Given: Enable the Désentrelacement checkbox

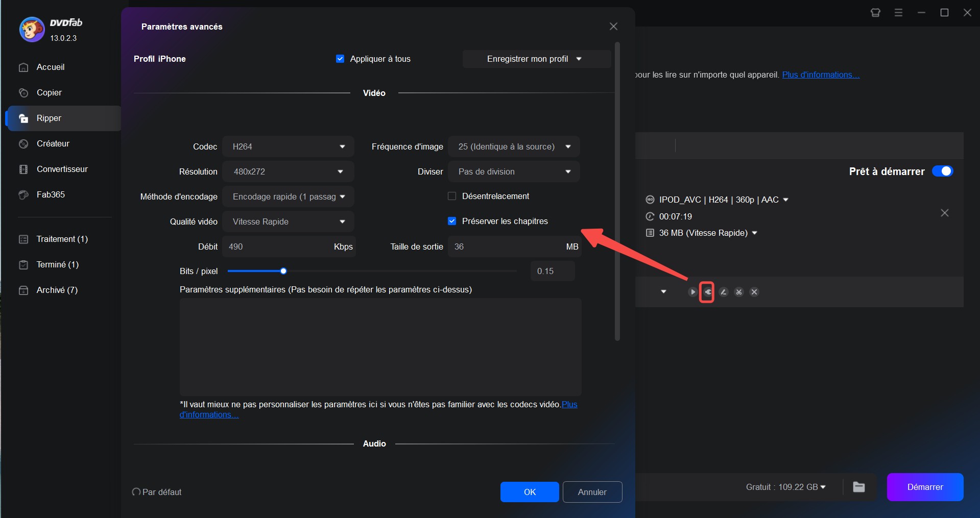Looking at the screenshot, I should click(452, 196).
